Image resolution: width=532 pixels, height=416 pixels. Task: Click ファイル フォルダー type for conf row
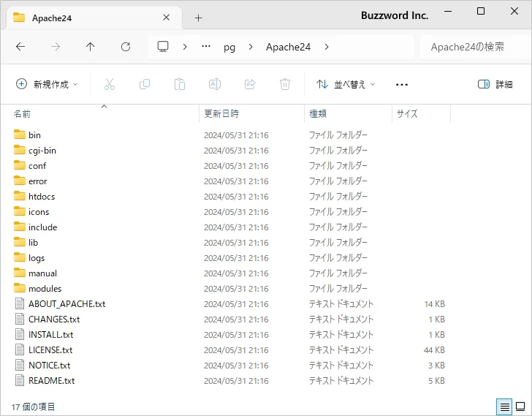pyautogui.click(x=338, y=165)
